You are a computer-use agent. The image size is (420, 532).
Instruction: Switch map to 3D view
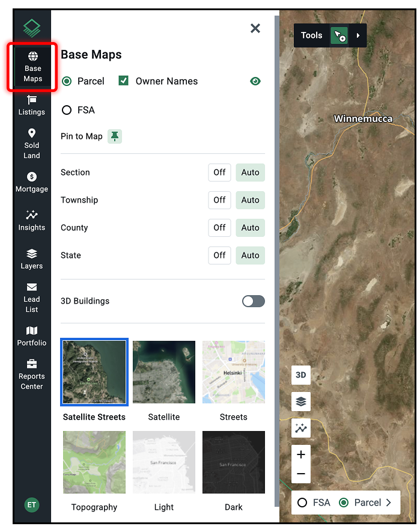pyautogui.click(x=300, y=375)
